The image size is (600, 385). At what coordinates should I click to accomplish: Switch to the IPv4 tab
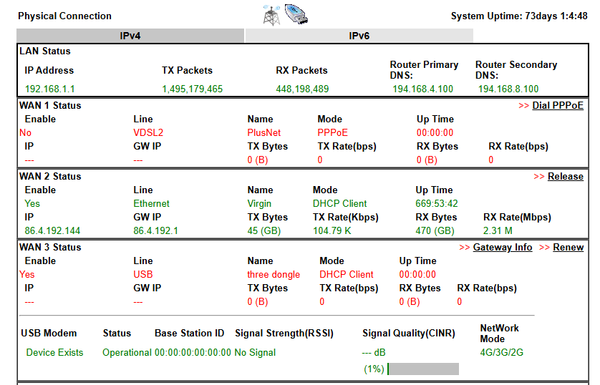[x=130, y=36]
